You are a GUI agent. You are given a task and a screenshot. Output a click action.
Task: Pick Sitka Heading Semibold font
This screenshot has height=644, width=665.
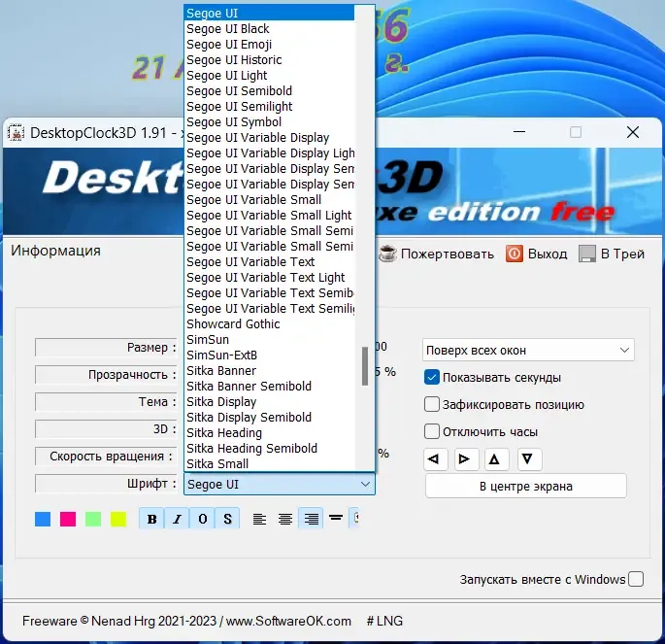pos(269,449)
